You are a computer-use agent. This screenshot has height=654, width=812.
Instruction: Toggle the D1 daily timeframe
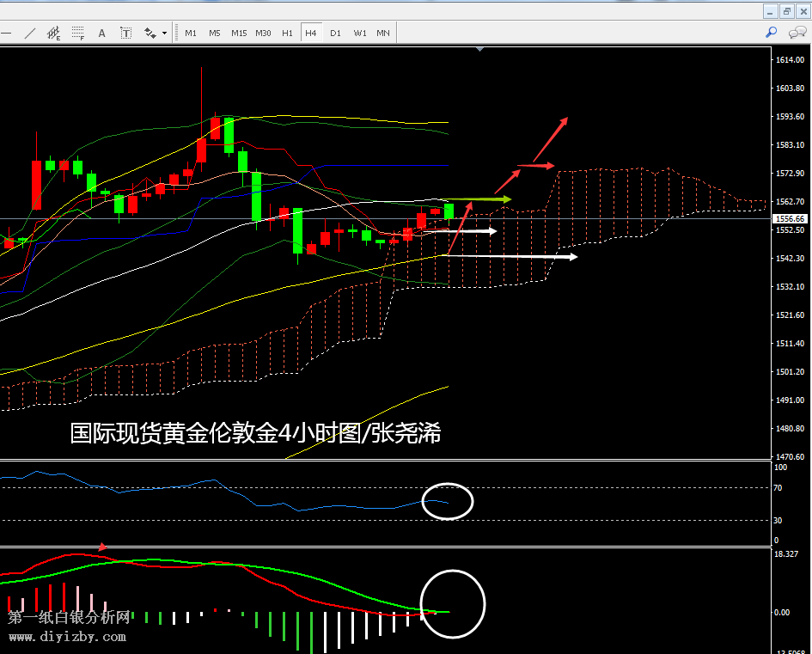tap(335, 34)
